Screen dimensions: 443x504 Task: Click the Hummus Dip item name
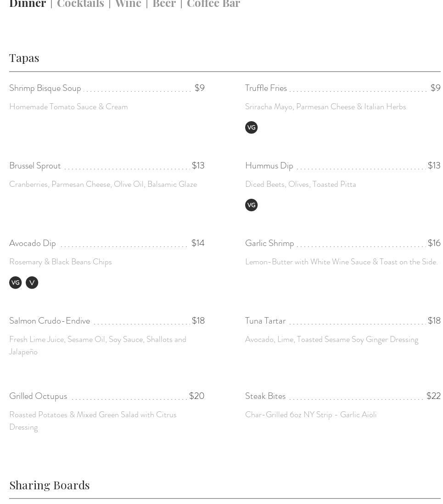(x=269, y=166)
